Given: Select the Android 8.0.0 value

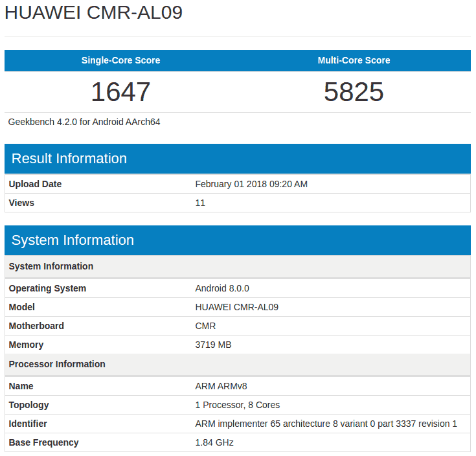Looking at the screenshot, I should tap(222, 288).
